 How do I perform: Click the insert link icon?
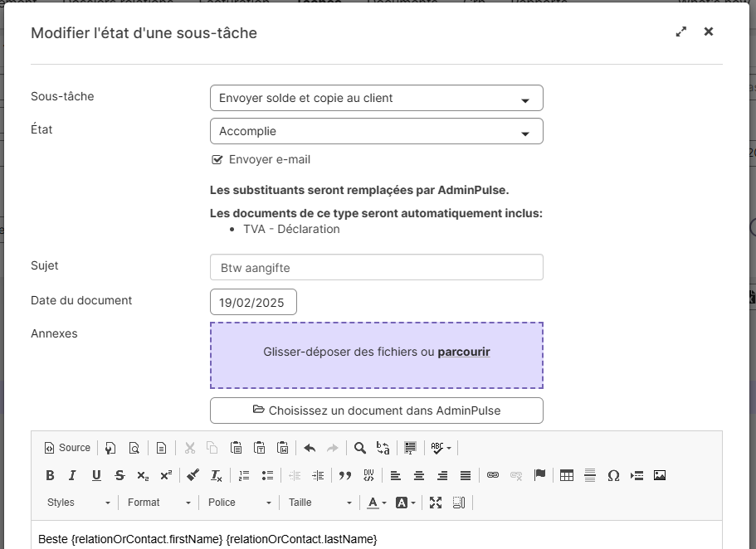click(x=493, y=476)
